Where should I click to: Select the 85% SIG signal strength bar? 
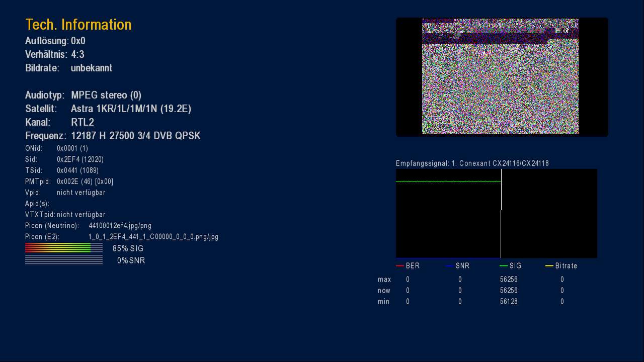click(63, 248)
